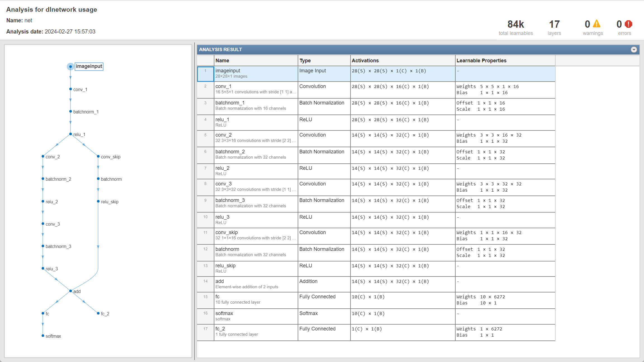Click the red errors icon
This screenshot has width=644, height=362.
629,24
